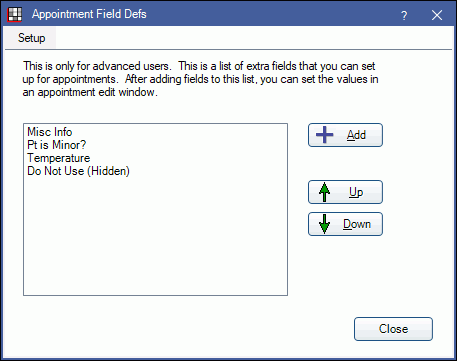Move the selected field Down

tap(345, 224)
